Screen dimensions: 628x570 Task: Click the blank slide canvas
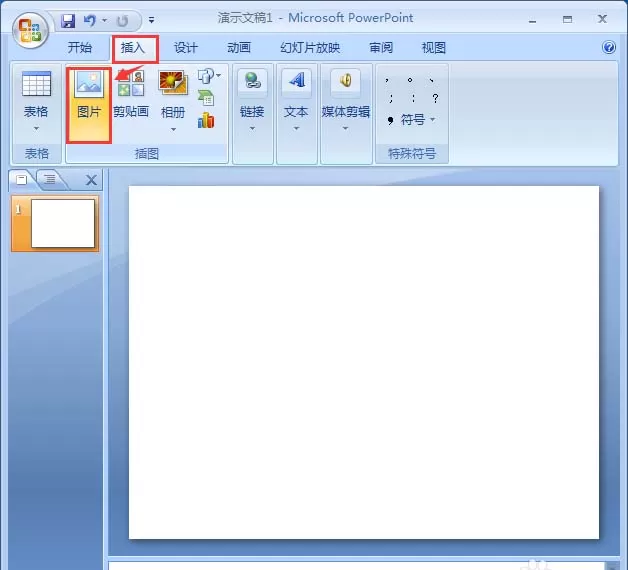364,362
